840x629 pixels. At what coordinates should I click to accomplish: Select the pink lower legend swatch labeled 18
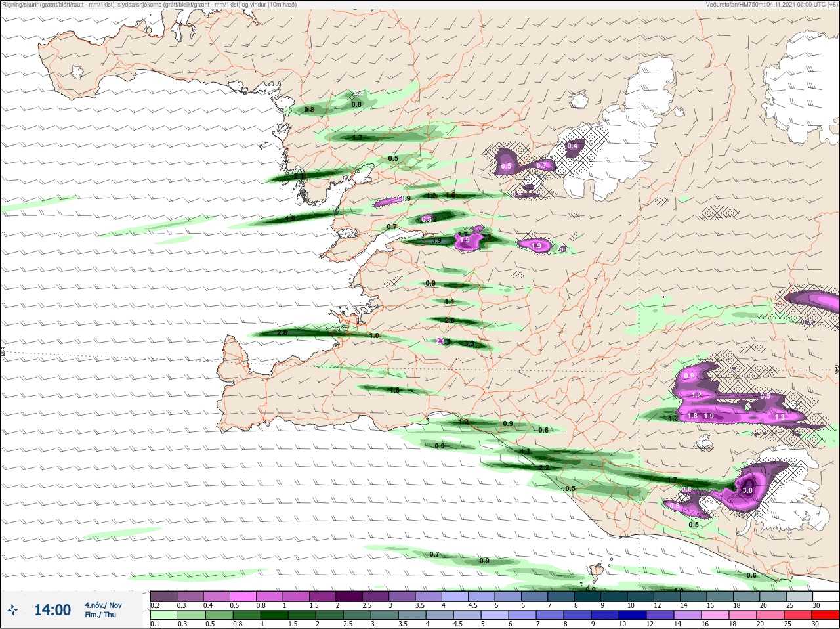pyautogui.click(x=742, y=615)
